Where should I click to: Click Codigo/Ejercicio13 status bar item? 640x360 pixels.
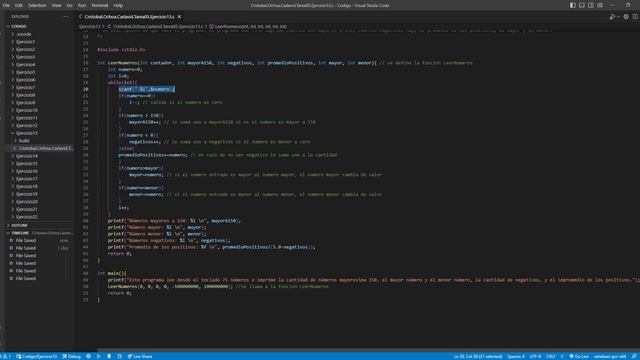37,356
